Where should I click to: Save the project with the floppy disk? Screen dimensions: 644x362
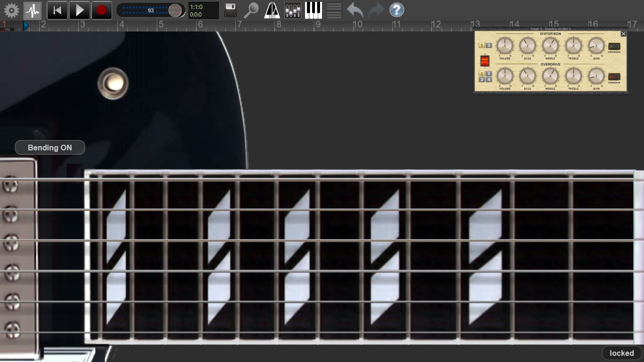(230, 10)
